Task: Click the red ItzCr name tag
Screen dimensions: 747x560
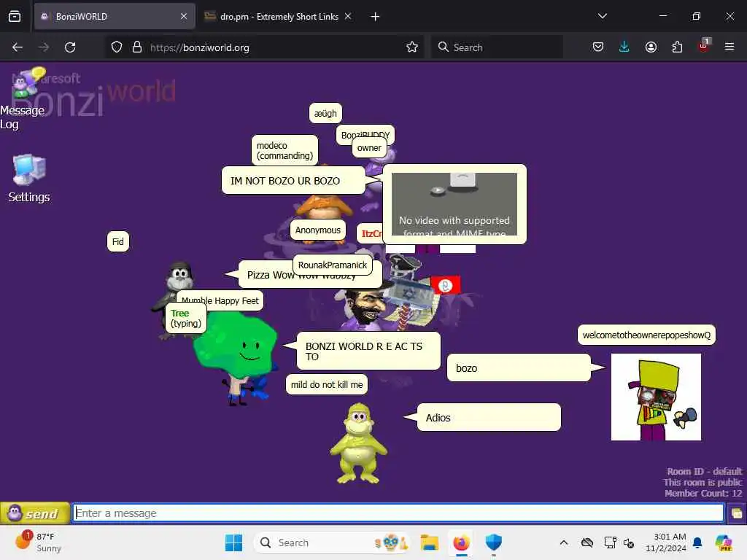Action: [x=370, y=233]
